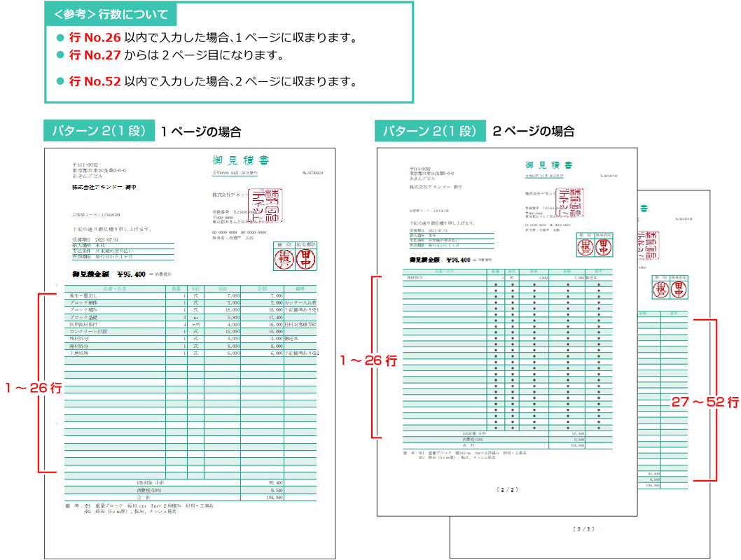
Task: Click 'お客様コード：123456789' on the one-page sample
Action: [96, 215]
